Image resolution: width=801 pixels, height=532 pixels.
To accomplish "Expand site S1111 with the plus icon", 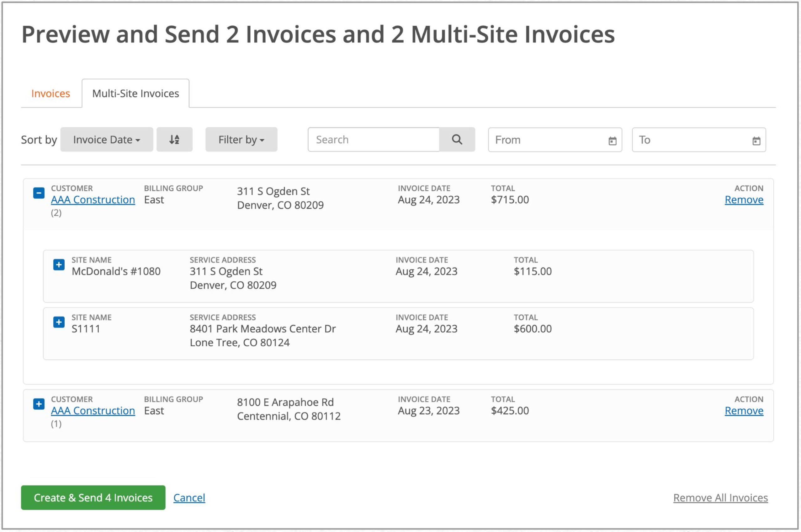I will pos(59,322).
